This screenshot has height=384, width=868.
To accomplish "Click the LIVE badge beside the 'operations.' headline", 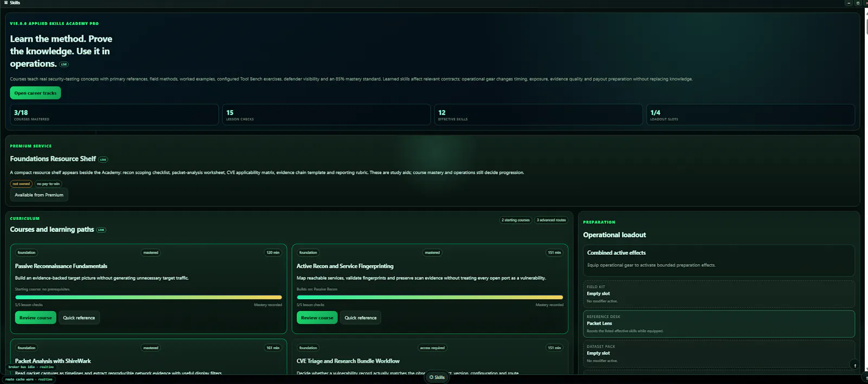I will pos(64,64).
